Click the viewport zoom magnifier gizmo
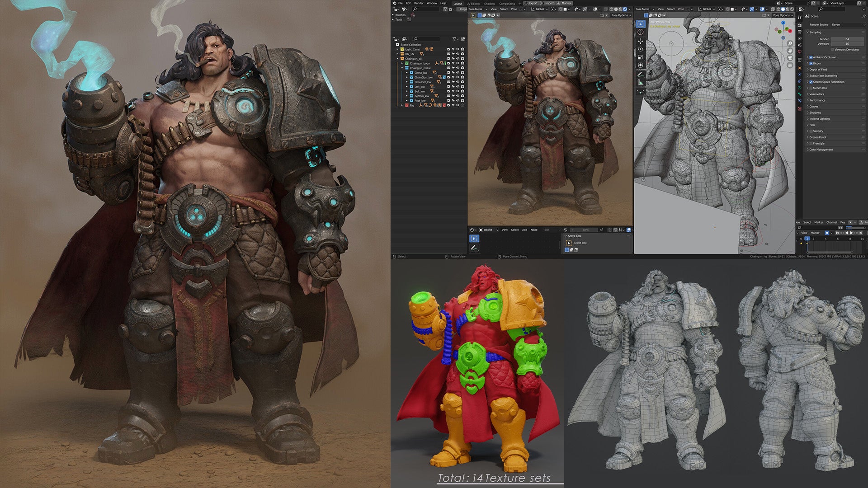This screenshot has height=488, width=868. pos(790,43)
